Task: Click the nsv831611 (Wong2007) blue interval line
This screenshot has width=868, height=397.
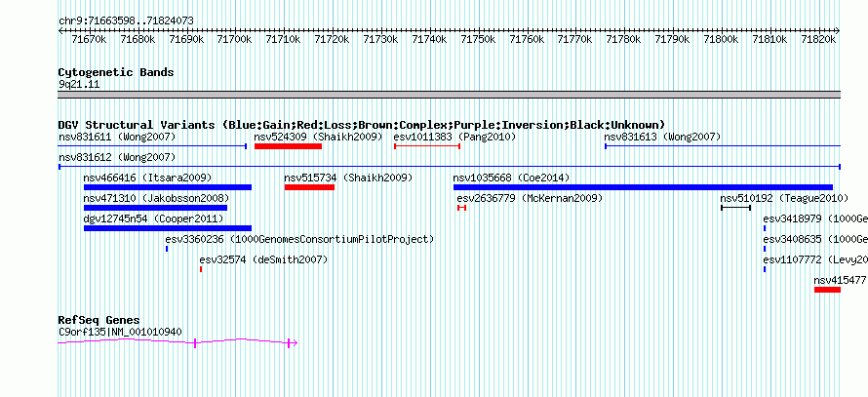Action: (x=152, y=146)
